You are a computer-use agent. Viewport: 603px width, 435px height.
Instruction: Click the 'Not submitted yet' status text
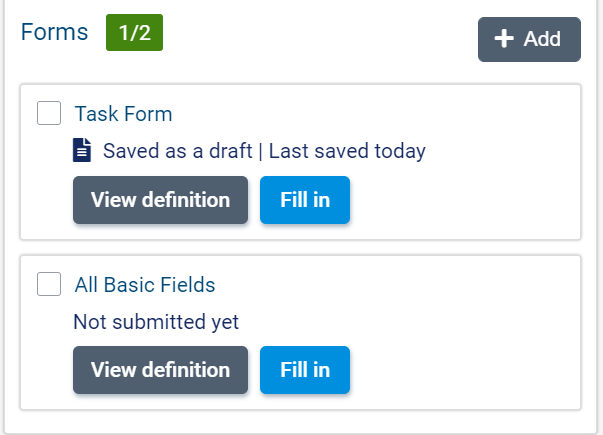click(x=156, y=322)
